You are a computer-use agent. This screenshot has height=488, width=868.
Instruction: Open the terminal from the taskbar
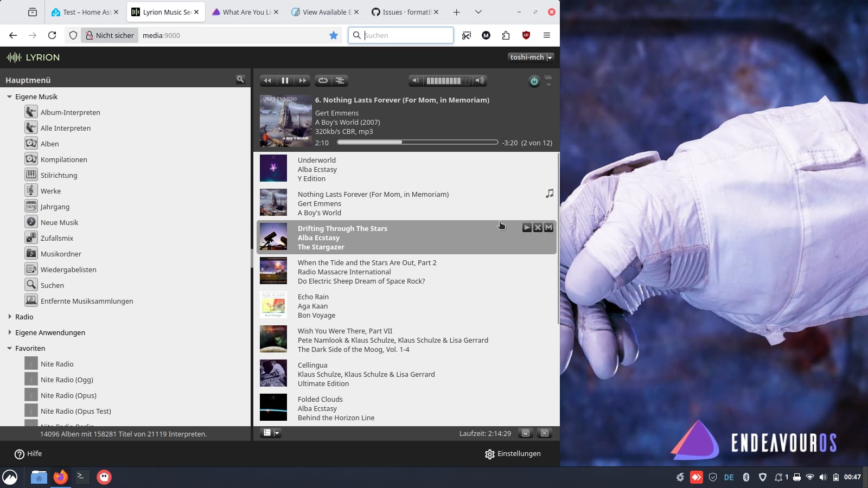click(82, 477)
